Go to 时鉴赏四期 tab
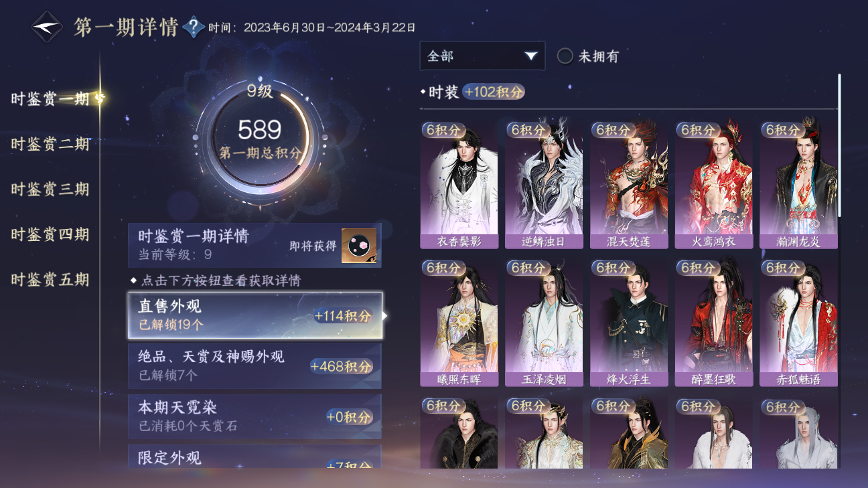This screenshot has width=868, height=488. click(x=50, y=234)
